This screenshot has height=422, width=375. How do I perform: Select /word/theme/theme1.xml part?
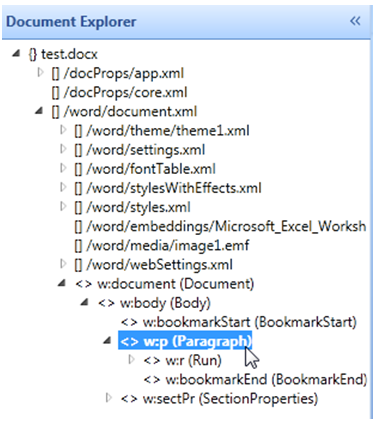162,131
